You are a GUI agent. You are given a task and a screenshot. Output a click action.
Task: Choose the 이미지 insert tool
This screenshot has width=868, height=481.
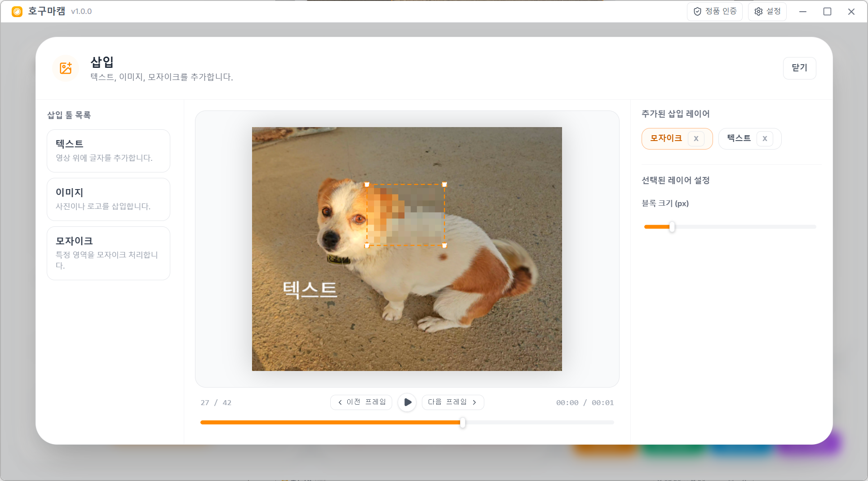[108, 199]
